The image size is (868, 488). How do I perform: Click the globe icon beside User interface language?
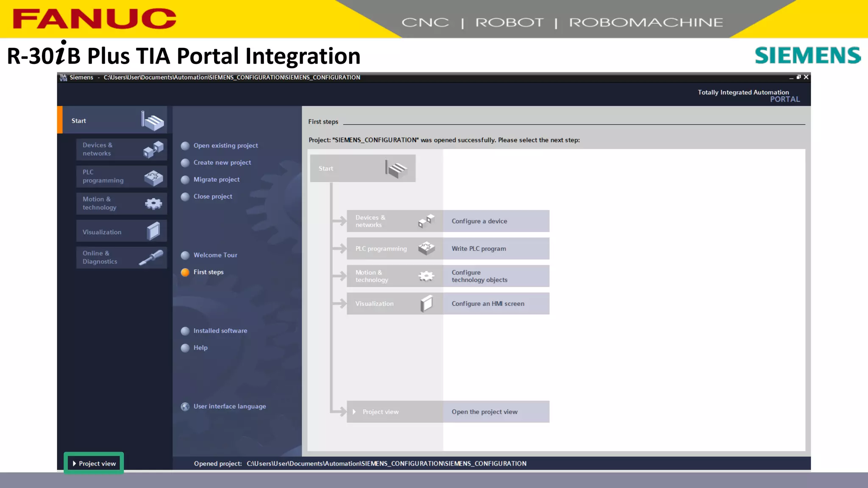[185, 407]
